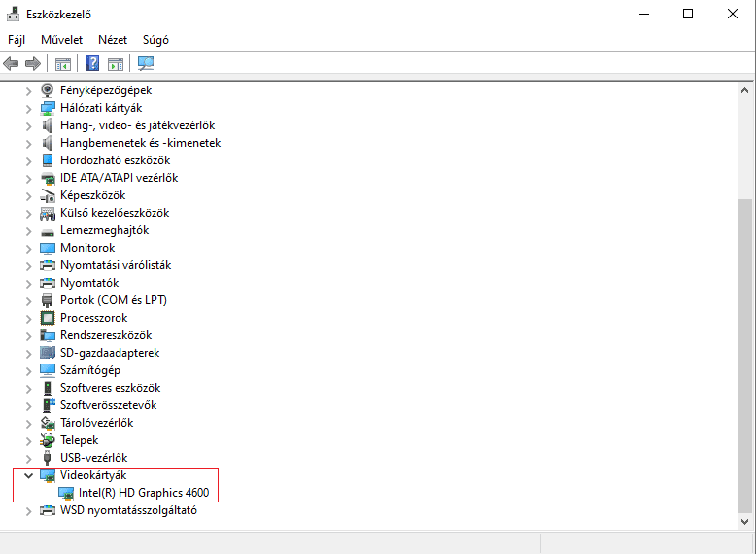
Task: Open the Művelet menu
Action: [x=61, y=40]
